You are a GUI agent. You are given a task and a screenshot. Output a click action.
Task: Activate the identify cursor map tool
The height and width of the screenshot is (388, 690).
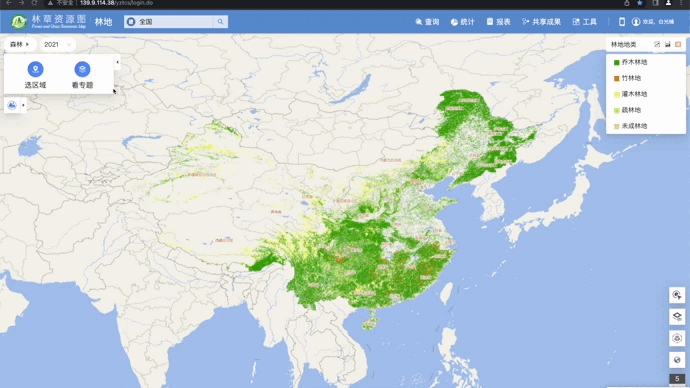click(x=677, y=295)
